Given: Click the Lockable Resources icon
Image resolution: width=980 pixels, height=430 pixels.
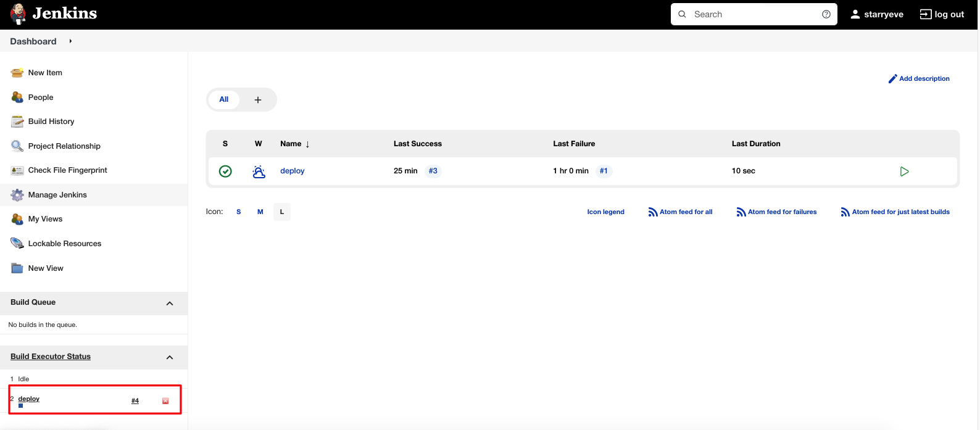Looking at the screenshot, I should click(17, 244).
